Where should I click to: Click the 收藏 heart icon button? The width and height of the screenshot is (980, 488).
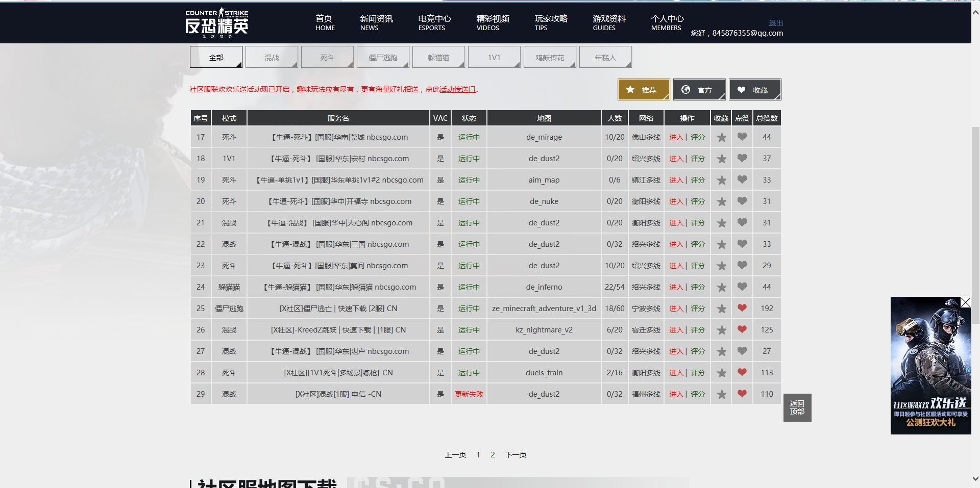click(x=755, y=89)
